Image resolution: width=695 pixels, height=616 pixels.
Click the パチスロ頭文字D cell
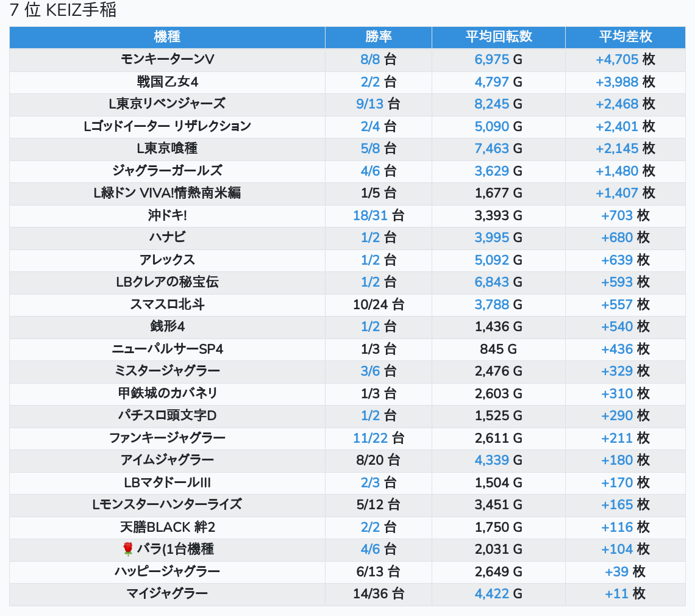click(x=167, y=415)
